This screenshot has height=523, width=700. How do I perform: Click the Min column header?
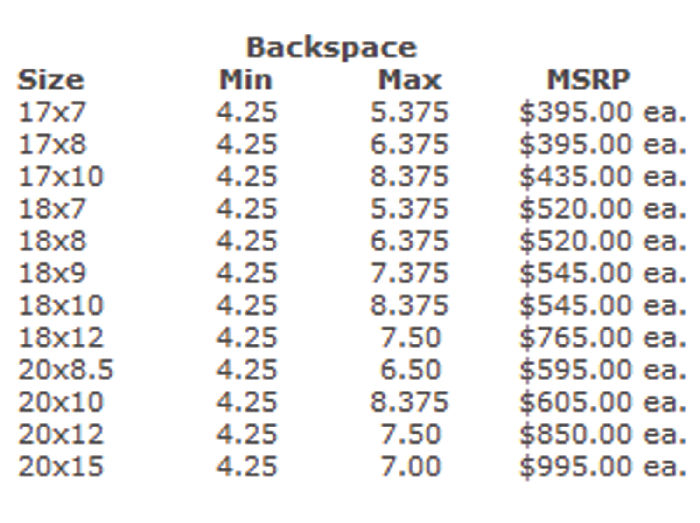click(x=246, y=80)
